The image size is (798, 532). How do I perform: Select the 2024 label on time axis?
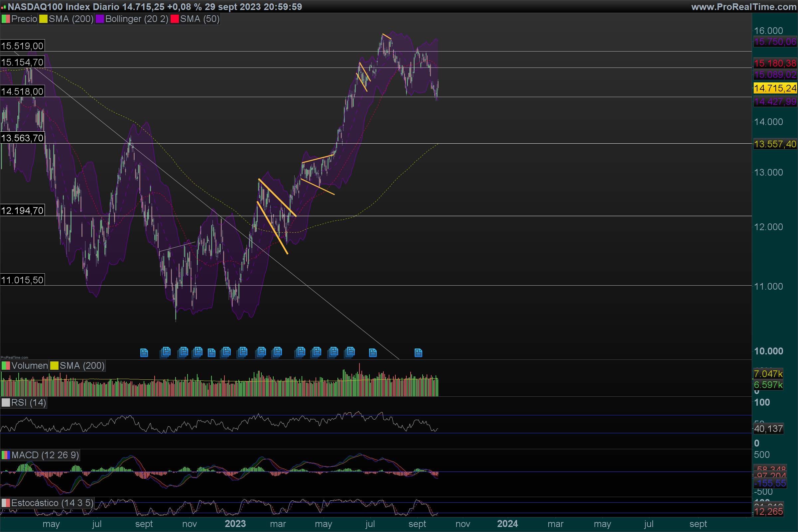tap(507, 524)
